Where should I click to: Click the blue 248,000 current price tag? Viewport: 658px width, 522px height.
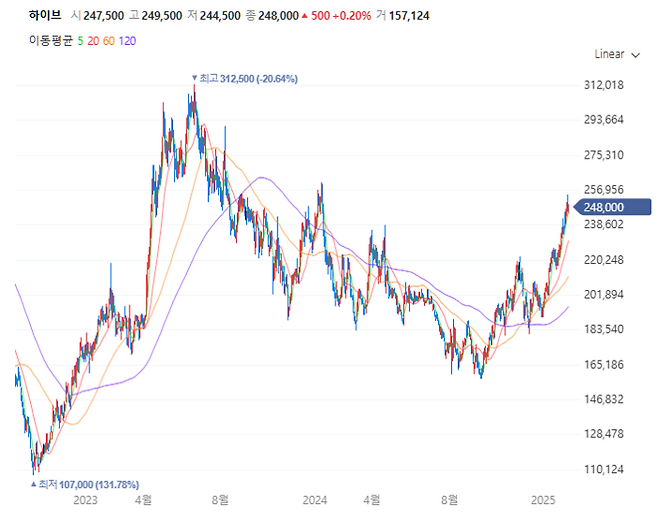[x=601, y=207]
